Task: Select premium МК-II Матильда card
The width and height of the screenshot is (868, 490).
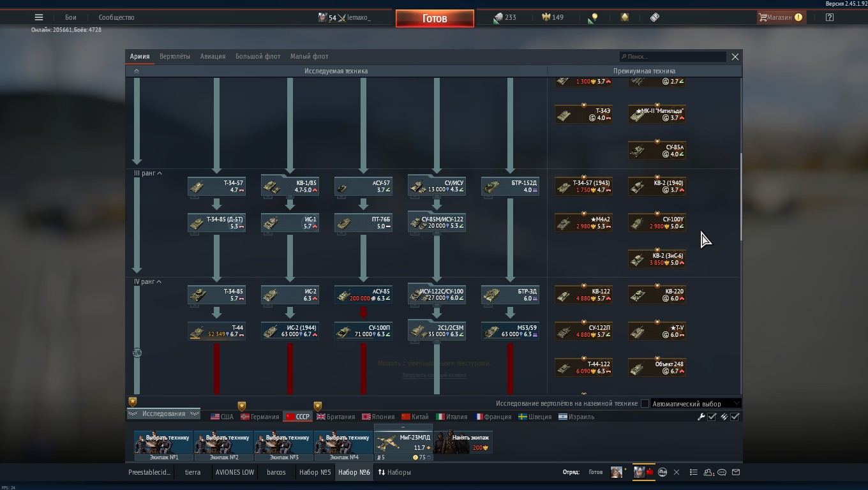Action: click(x=657, y=114)
